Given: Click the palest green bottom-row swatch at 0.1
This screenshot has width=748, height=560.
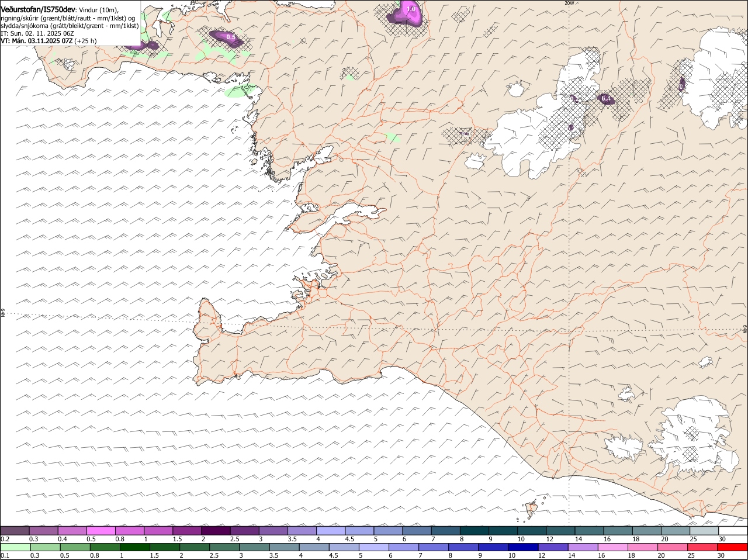Looking at the screenshot, I should click(15, 547).
